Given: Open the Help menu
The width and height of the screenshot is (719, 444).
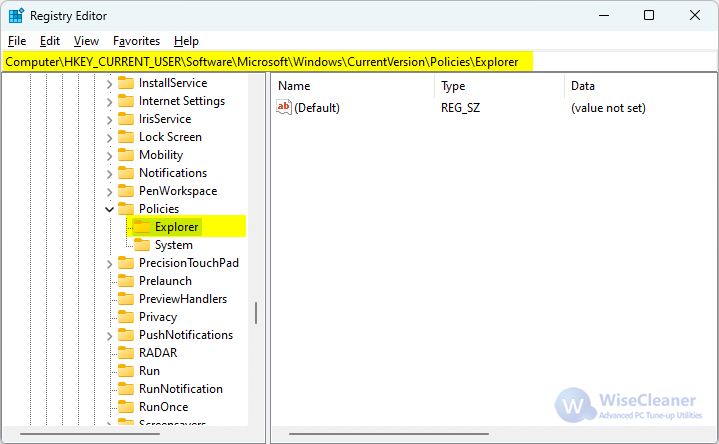Looking at the screenshot, I should coord(186,41).
